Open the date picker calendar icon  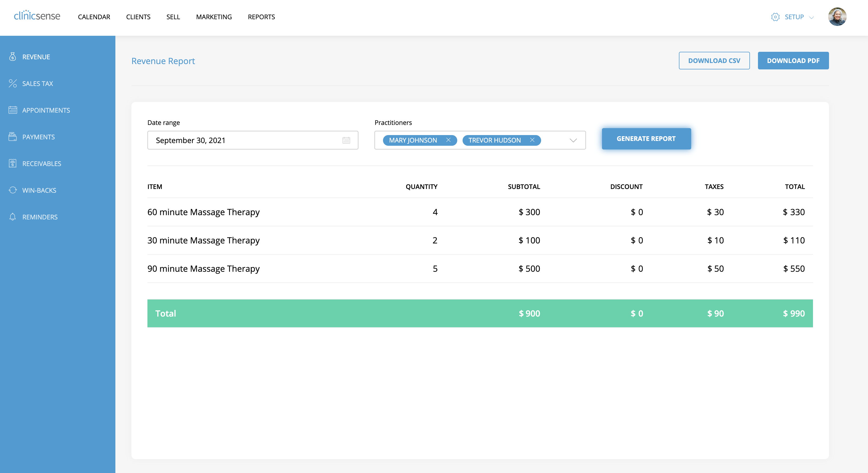[347, 140]
